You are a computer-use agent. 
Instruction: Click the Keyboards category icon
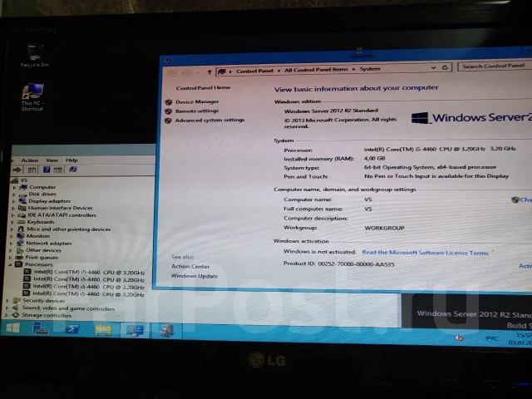[22, 222]
